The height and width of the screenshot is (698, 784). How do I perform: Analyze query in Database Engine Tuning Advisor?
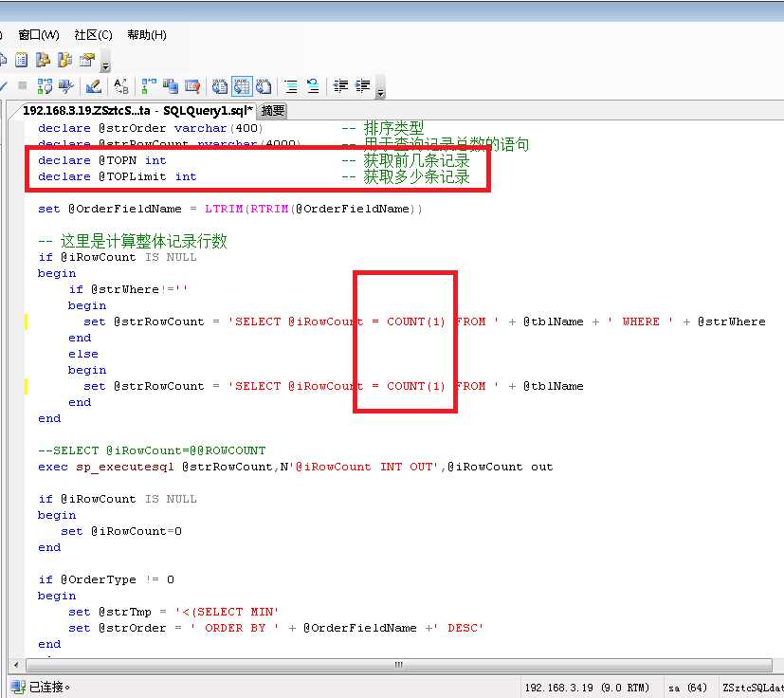[x=66, y=86]
